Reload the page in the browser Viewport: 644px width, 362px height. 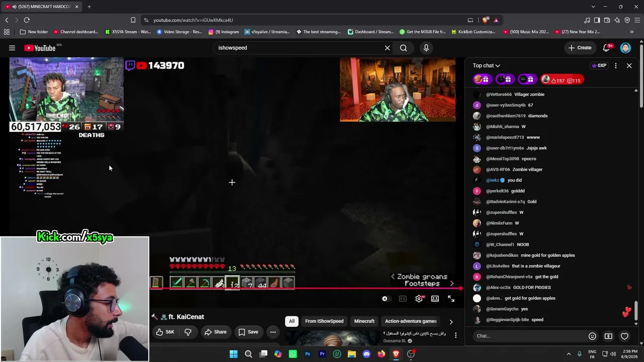tap(27, 20)
